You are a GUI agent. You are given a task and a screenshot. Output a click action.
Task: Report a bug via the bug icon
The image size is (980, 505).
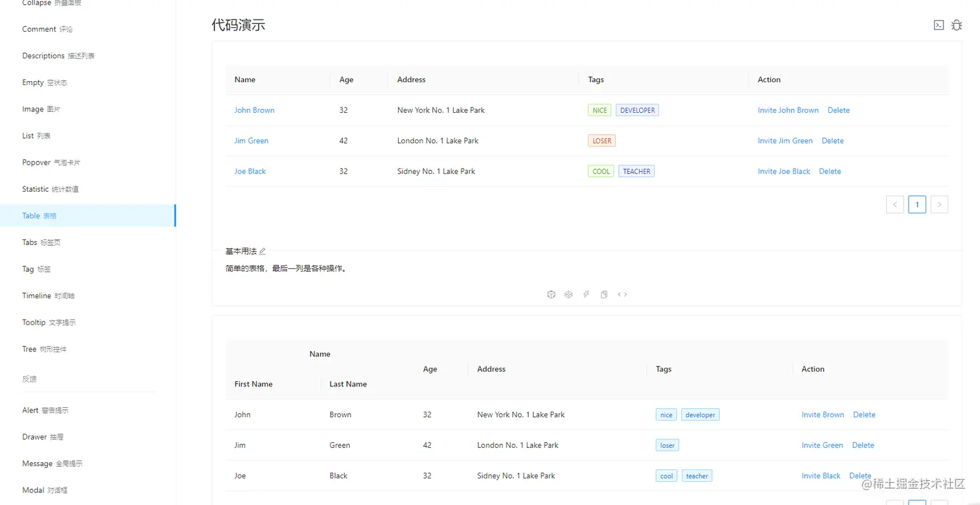(957, 25)
